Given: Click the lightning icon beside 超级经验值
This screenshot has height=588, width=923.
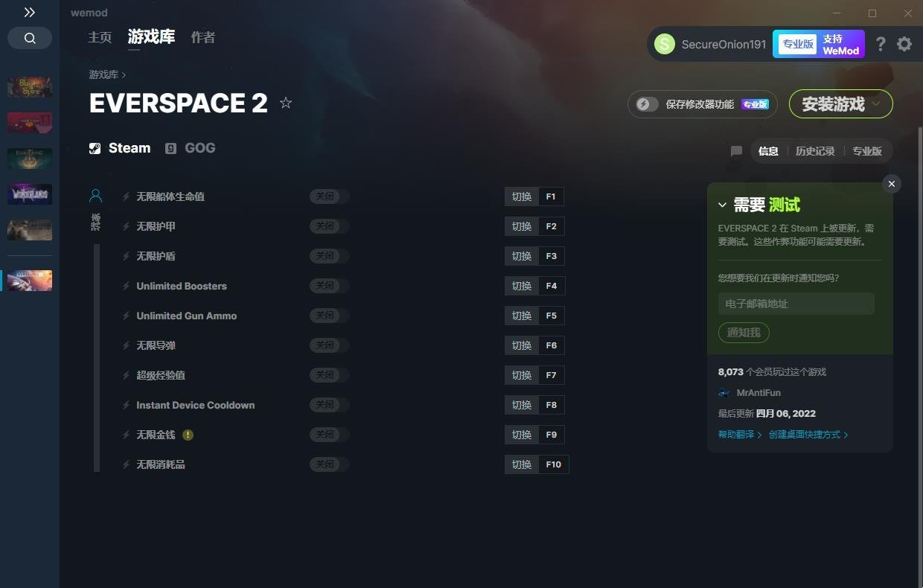Looking at the screenshot, I should click(x=127, y=375).
